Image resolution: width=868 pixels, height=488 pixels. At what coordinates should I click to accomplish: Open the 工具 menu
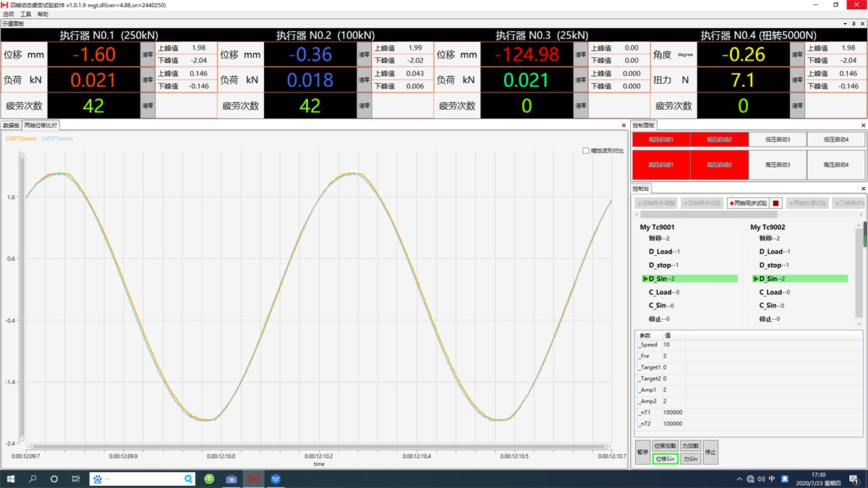click(x=26, y=14)
